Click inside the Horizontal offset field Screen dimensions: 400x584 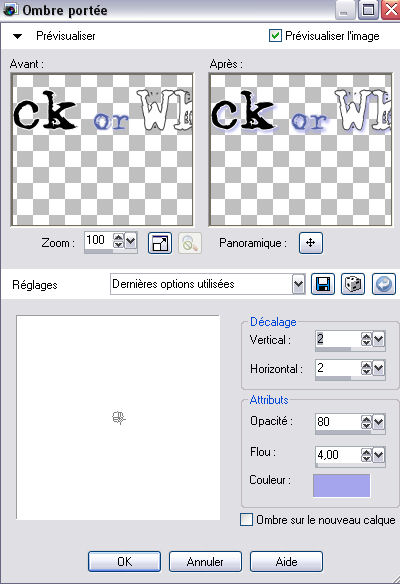click(x=338, y=368)
